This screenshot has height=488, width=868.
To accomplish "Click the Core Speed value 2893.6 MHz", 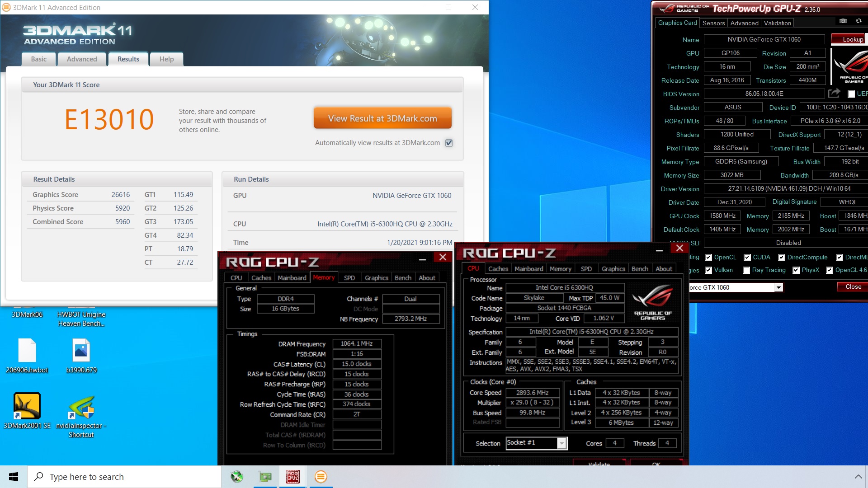I will point(533,393).
